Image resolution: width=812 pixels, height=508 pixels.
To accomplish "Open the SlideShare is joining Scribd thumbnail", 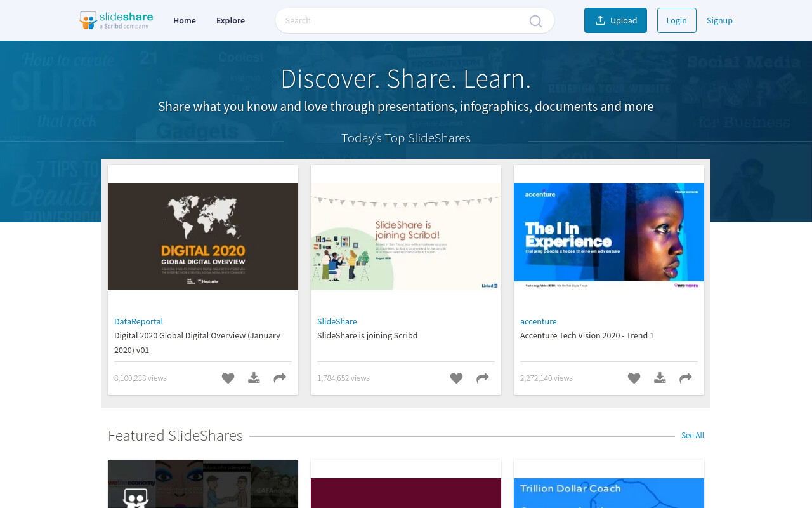I will [x=406, y=236].
